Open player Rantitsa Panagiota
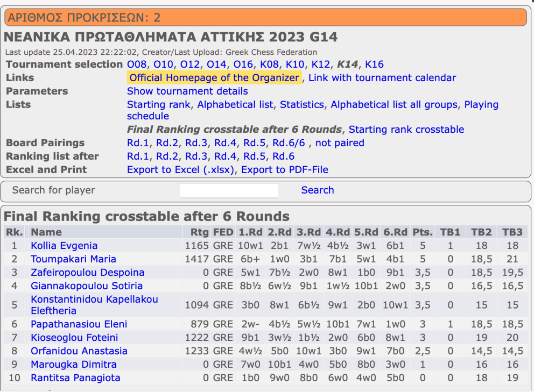Viewport: 534px width, 392px height. pyautogui.click(x=75, y=377)
